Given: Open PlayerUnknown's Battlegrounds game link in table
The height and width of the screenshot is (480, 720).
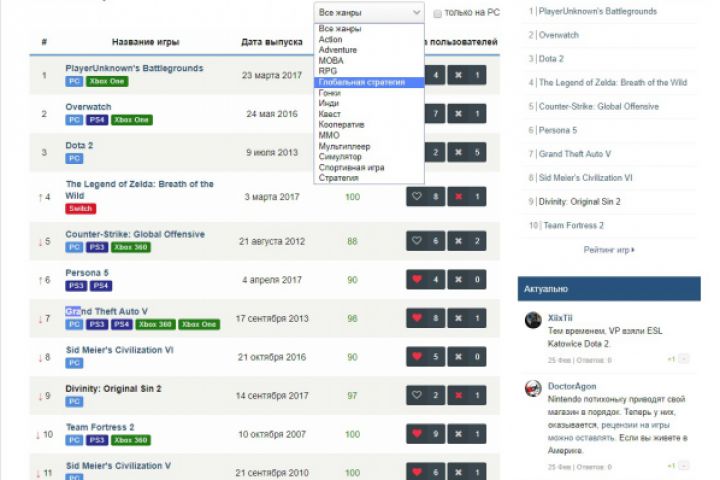Looking at the screenshot, I should (134, 68).
